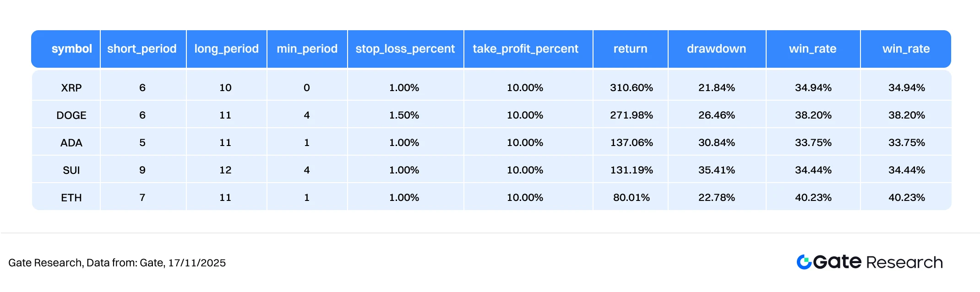Click SUI's 35.41% drawdown value
This screenshot has width=980, height=292.
tap(716, 170)
